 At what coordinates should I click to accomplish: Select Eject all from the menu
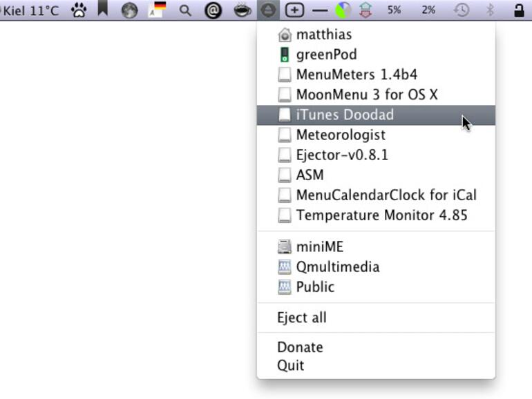pos(302,318)
